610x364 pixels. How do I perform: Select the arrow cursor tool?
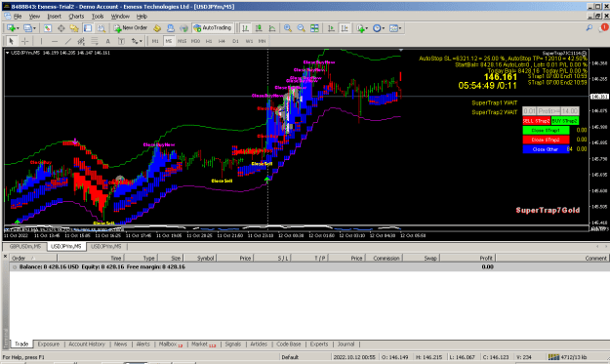[x=12, y=41]
